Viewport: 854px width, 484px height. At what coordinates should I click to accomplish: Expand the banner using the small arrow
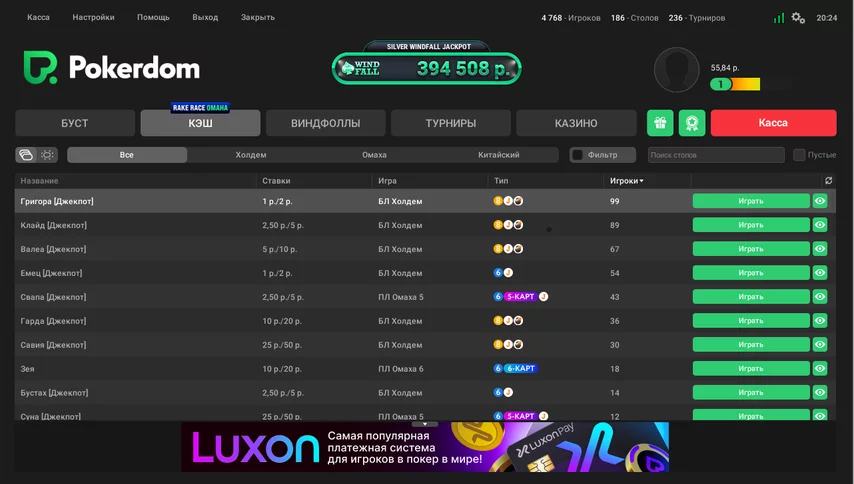pyautogui.click(x=425, y=424)
